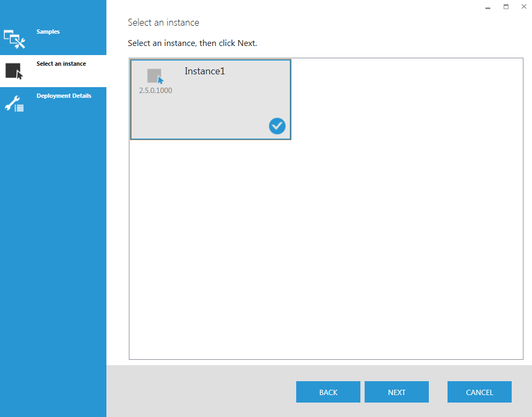The height and width of the screenshot is (417, 532).
Task: Click the Select an instance step icon
Action: [14, 71]
